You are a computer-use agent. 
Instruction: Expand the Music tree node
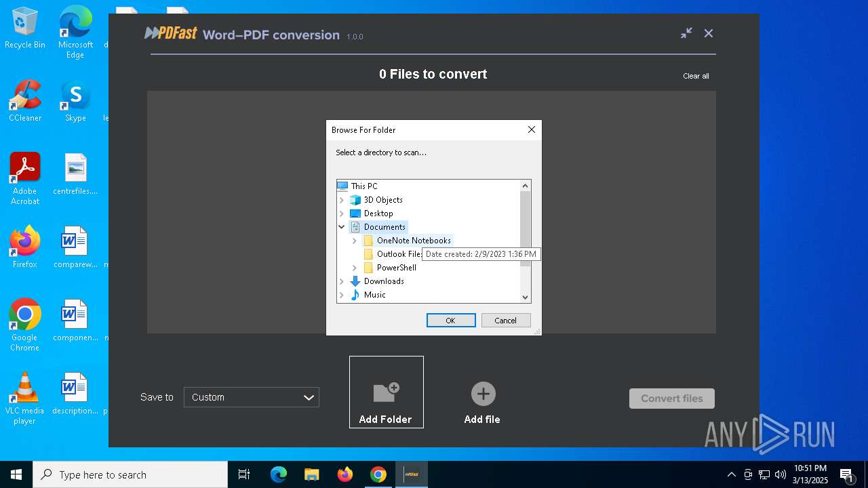pos(342,295)
